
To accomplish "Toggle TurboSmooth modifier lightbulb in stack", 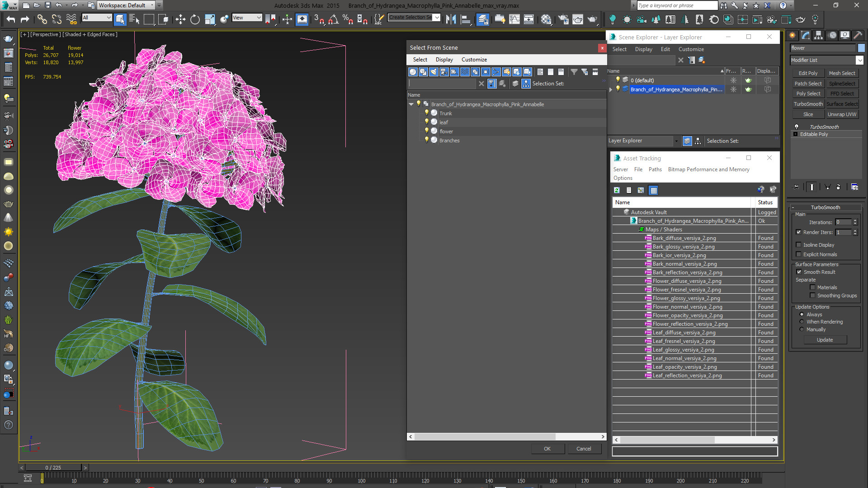I will (796, 127).
